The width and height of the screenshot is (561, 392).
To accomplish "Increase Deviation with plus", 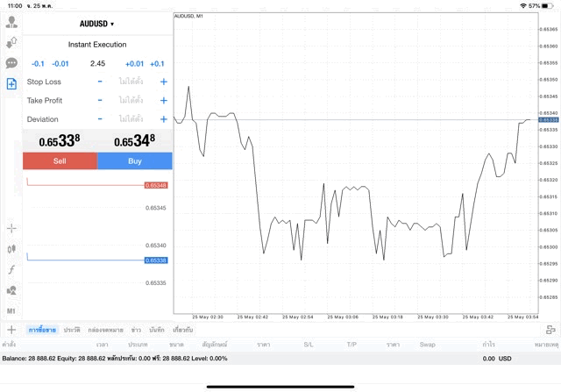I will tap(163, 119).
